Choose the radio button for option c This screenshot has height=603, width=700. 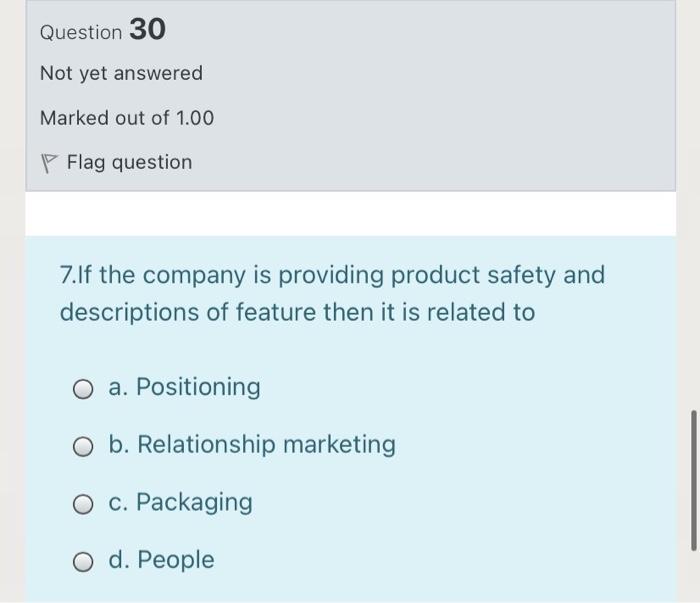tap(85, 503)
